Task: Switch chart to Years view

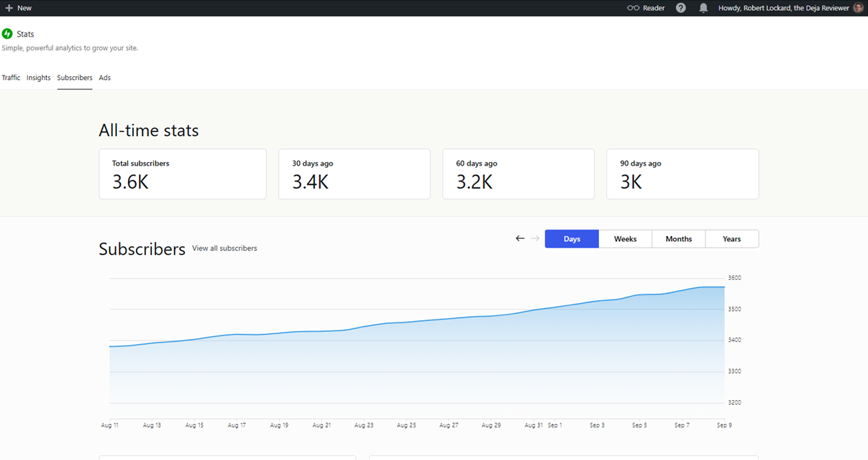Action: [732, 239]
